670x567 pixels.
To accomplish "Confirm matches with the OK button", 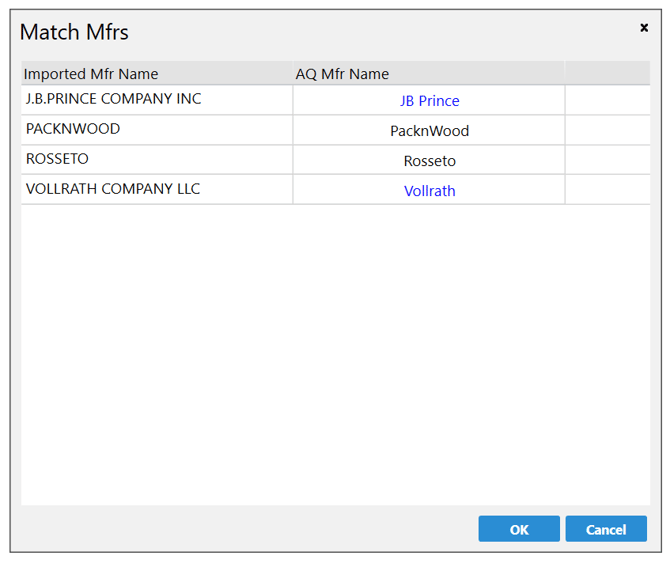I will click(519, 529).
